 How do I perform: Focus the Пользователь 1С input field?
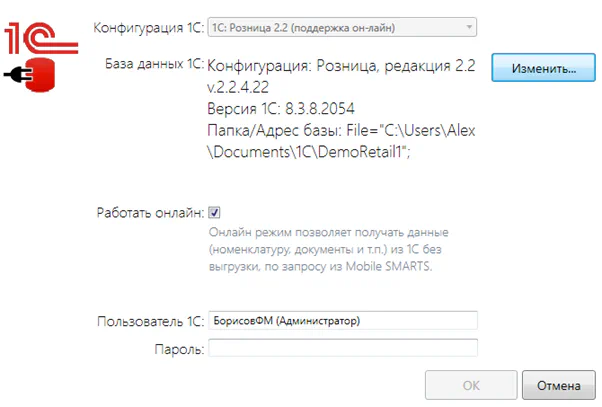coord(342,320)
